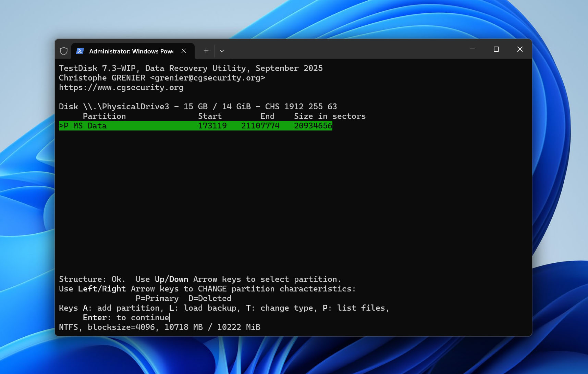
Task: Maximize the terminal window
Action: point(496,49)
